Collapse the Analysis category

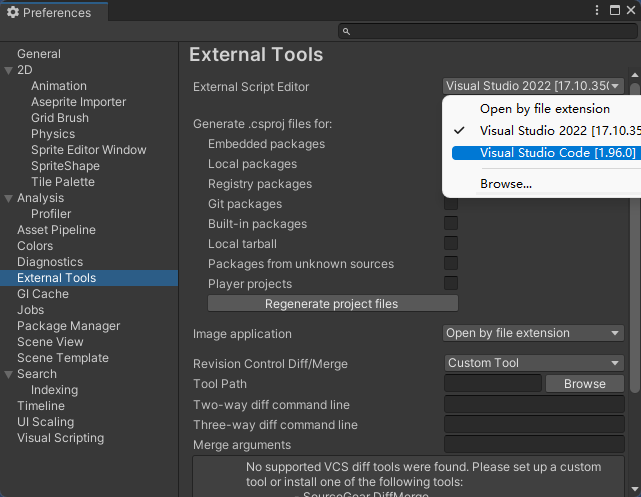click(8, 199)
